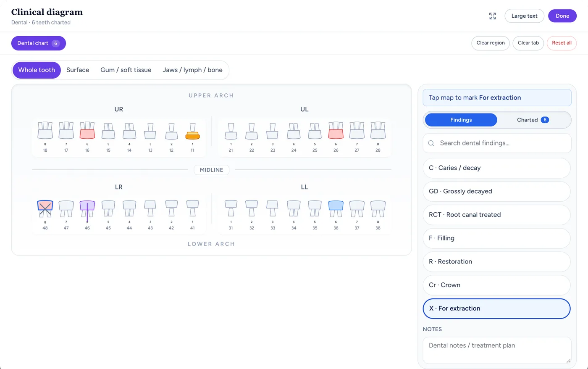588x369 pixels.
Task: Select upper right tooth 18
Action: coord(45,131)
